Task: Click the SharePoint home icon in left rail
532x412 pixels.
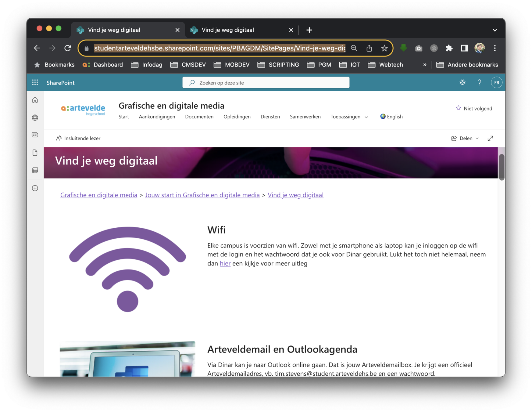Action: point(35,100)
